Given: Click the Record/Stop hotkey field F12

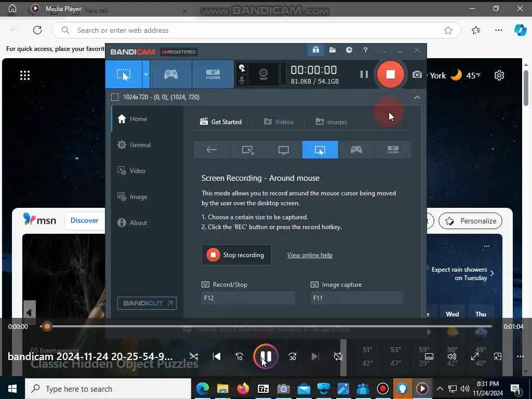Looking at the screenshot, I should (248, 298).
